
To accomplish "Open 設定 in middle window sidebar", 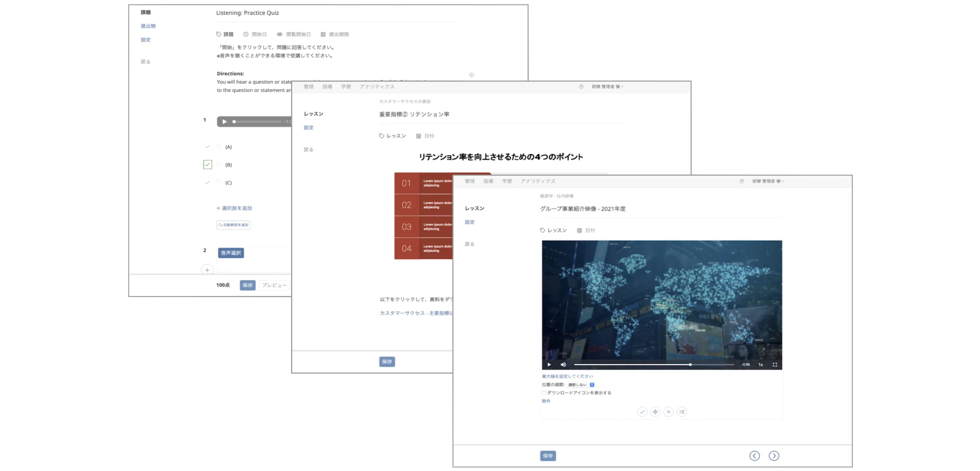I will pyautogui.click(x=308, y=127).
